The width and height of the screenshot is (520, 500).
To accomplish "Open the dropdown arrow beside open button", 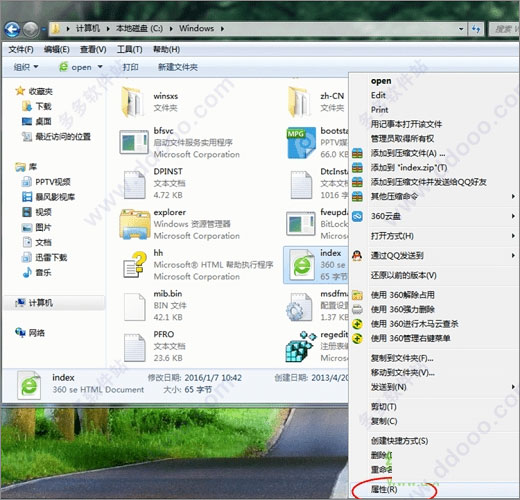I will click(100, 67).
